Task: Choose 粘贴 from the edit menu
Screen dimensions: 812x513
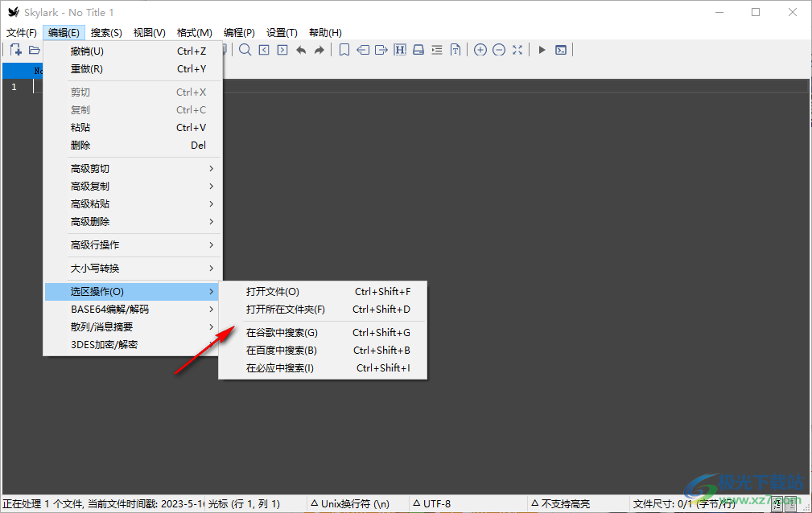Action: point(133,127)
